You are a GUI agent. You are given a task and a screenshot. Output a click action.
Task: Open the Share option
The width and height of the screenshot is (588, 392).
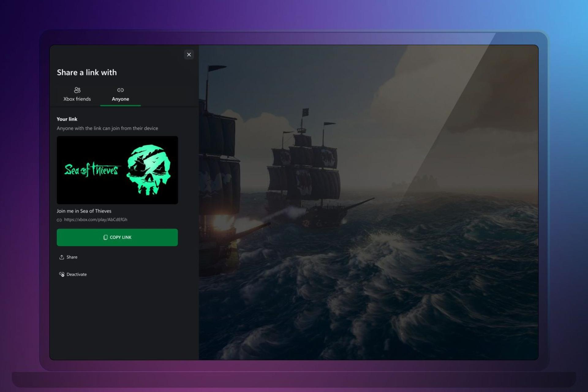tap(68, 257)
